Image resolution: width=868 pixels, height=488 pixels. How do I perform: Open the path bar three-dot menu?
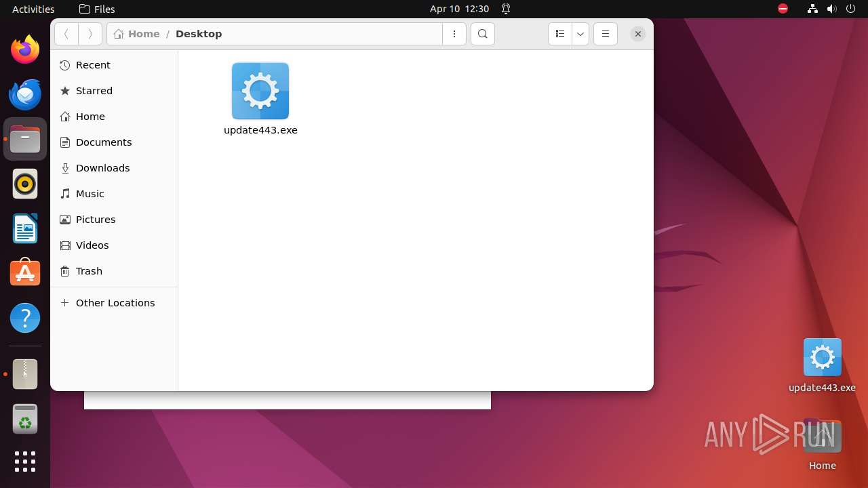[454, 34]
